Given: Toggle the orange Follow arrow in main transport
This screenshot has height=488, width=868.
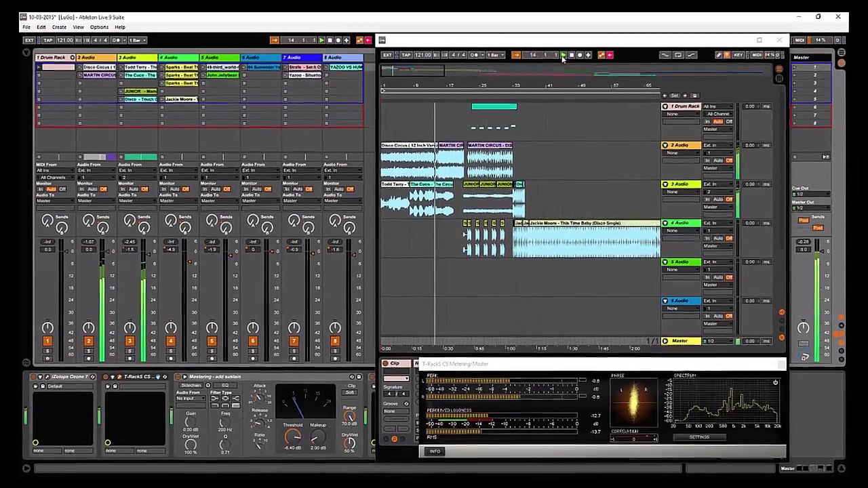Looking at the screenshot, I should (x=274, y=41).
